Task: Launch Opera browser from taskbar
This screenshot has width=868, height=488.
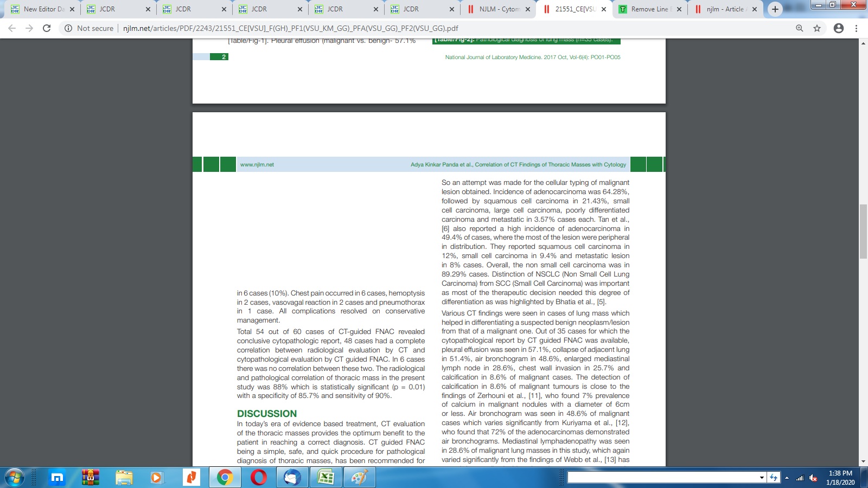Action: [x=259, y=478]
